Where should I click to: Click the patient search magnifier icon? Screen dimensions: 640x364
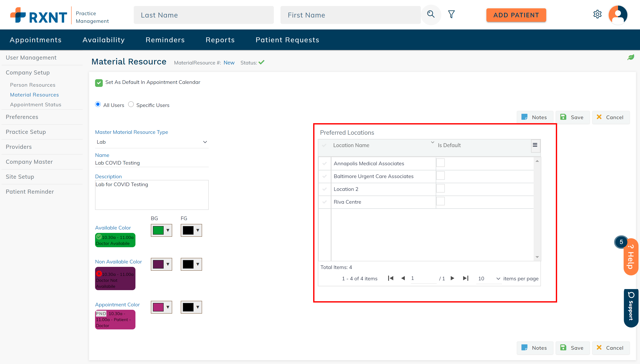[x=431, y=15]
